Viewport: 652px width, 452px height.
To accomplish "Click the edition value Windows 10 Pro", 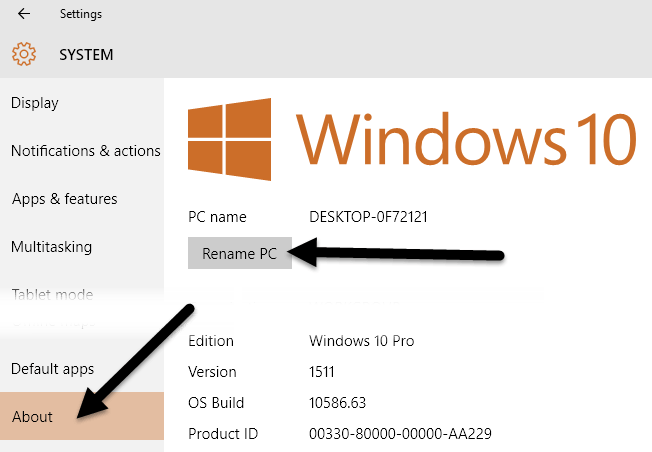I will 361,341.
